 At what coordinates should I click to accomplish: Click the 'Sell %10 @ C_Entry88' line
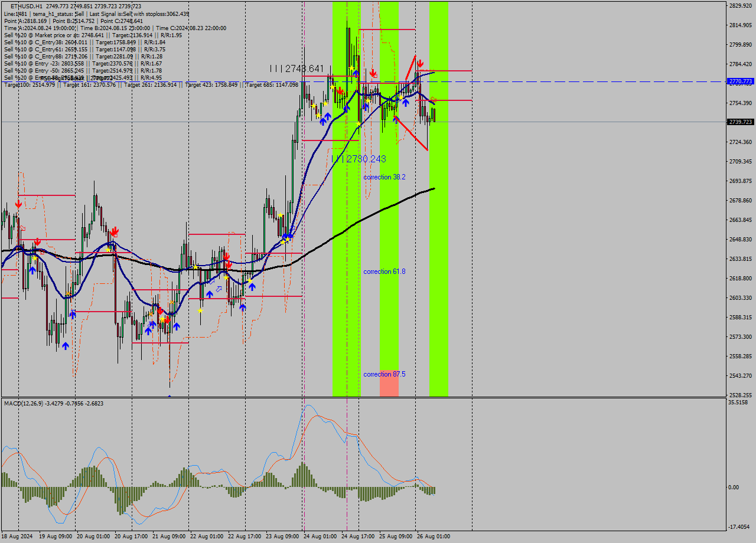pos(83,56)
